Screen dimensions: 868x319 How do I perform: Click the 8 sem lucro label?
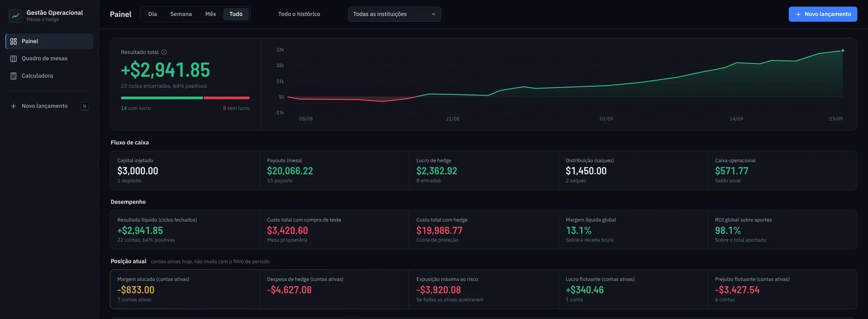pyautogui.click(x=236, y=108)
